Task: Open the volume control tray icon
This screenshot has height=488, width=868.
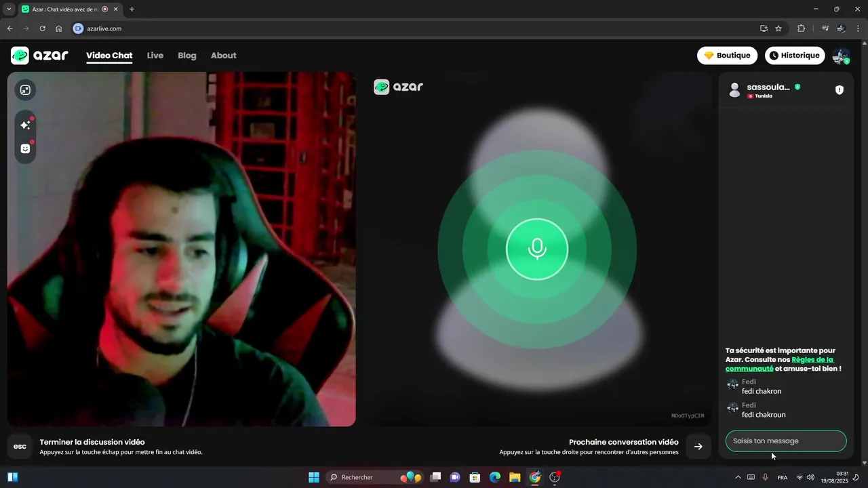Action: (x=810, y=478)
